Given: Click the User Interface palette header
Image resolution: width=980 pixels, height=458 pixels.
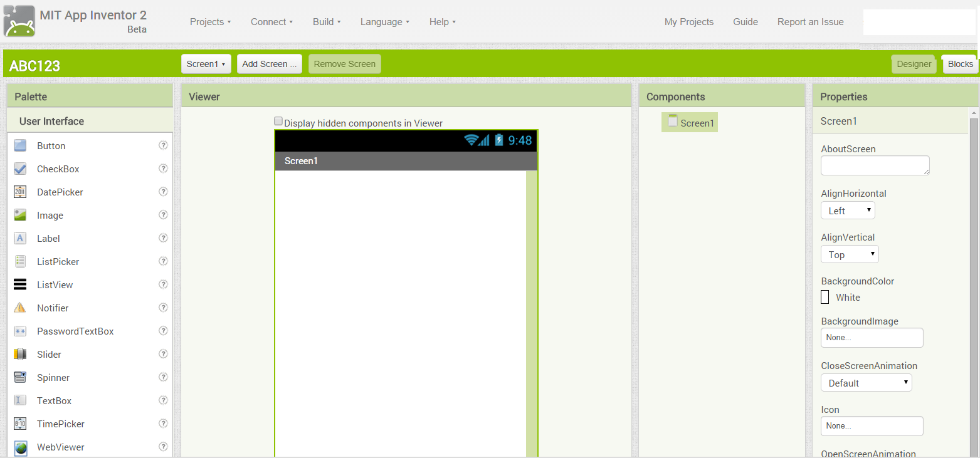Looking at the screenshot, I should click(x=90, y=121).
